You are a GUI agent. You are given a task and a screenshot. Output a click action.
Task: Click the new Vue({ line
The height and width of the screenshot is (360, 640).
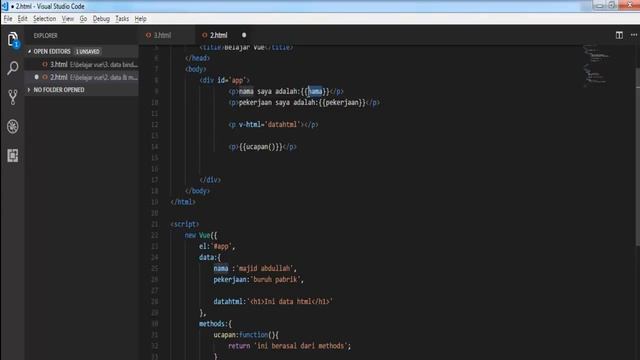201,235
